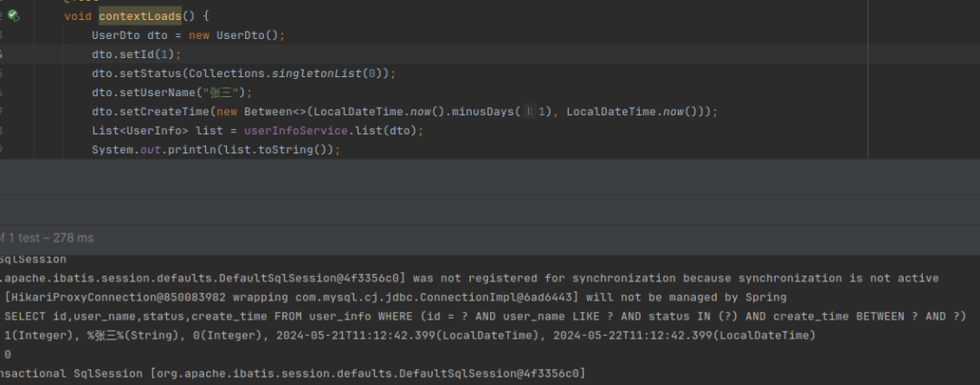Run the contextLoads test from the gutter icon
980x385 pixels.
pos(13,16)
